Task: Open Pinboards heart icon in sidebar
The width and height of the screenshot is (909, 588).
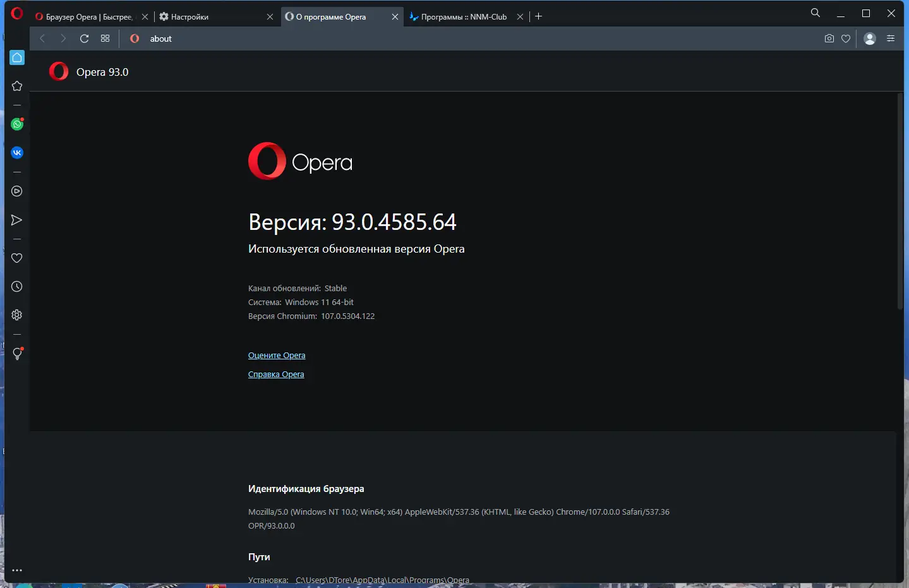Action: 17,258
